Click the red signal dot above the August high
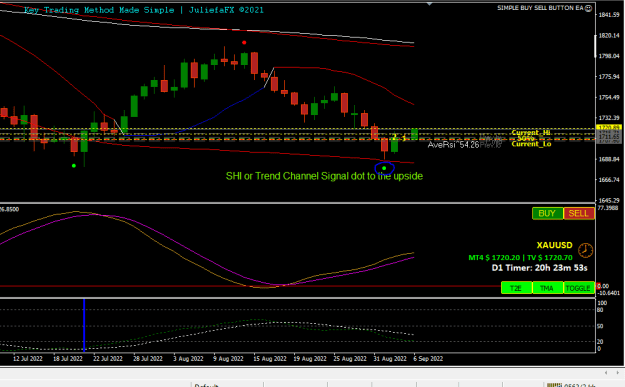The height and width of the screenshot is (387, 625). (x=244, y=43)
